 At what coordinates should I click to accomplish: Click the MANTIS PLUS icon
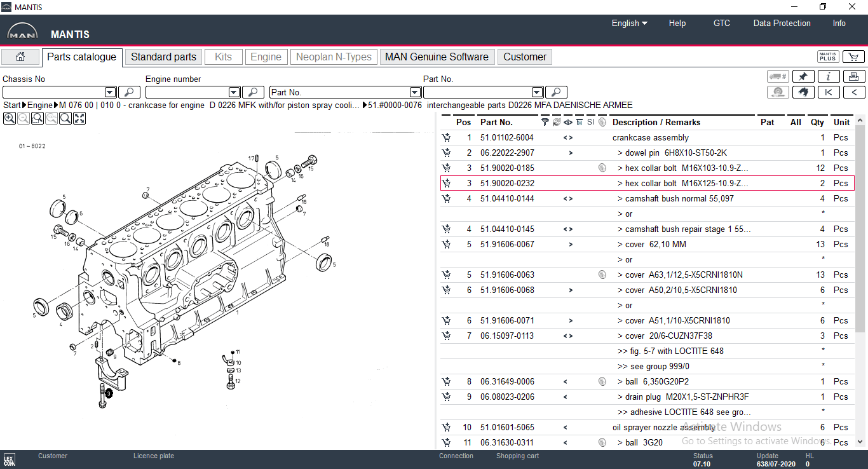tap(827, 57)
